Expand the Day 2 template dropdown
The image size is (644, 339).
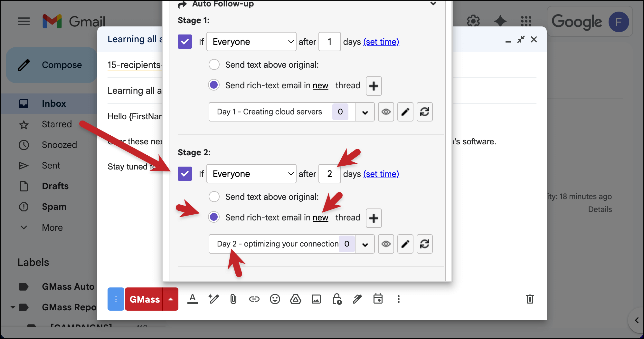(365, 244)
